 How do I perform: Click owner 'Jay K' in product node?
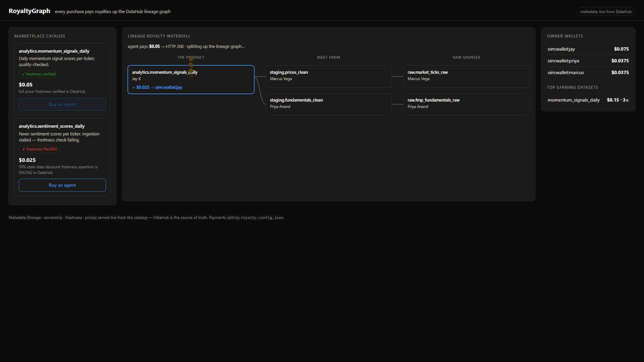(x=137, y=79)
